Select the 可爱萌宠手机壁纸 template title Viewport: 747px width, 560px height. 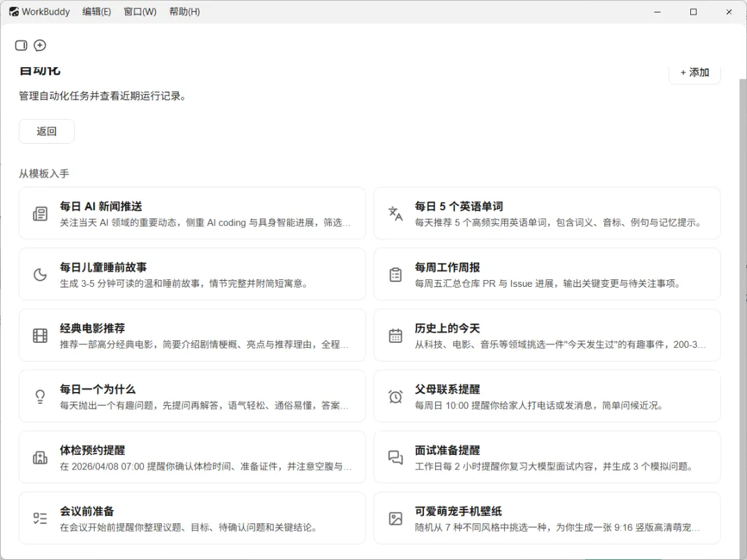[x=459, y=511]
